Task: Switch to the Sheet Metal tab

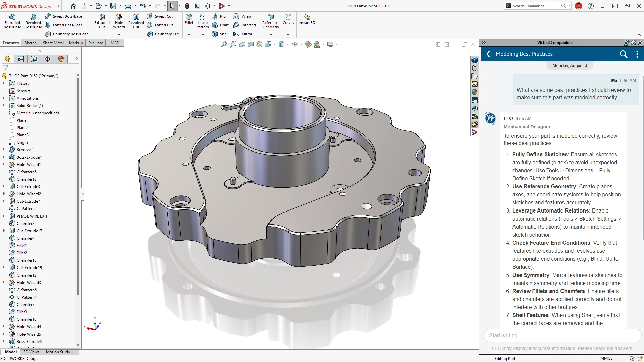Action: coord(53,43)
